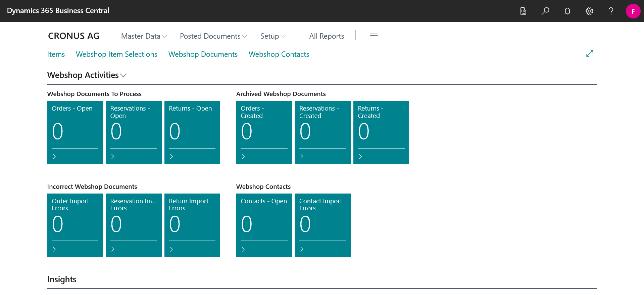This screenshot has height=295, width=644.
Task: Click 'Archived Webshop Documents' heading
Action: 281,94
